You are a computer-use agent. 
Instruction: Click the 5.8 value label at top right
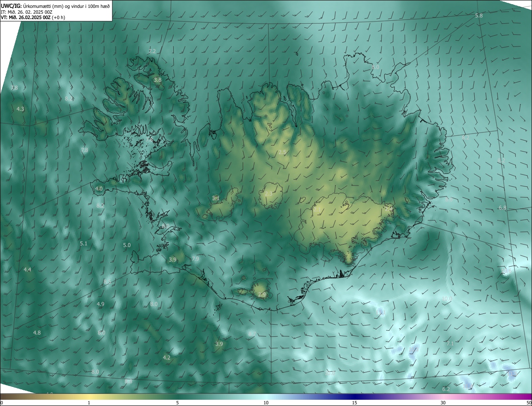479,16
